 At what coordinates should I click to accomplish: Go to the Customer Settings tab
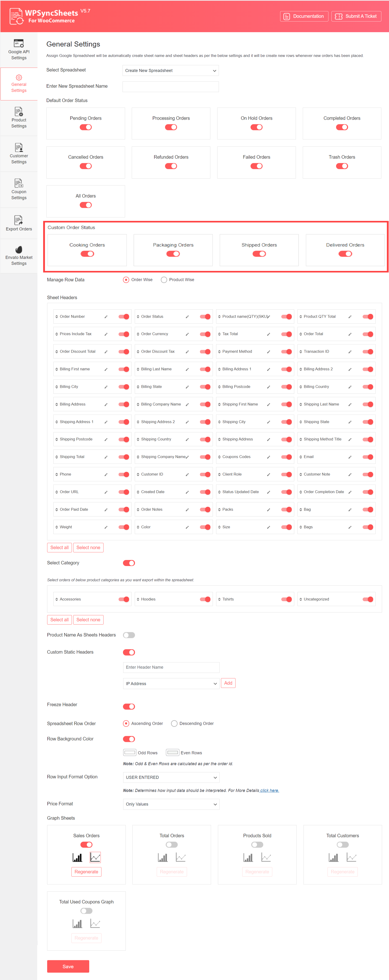(19, 153)
